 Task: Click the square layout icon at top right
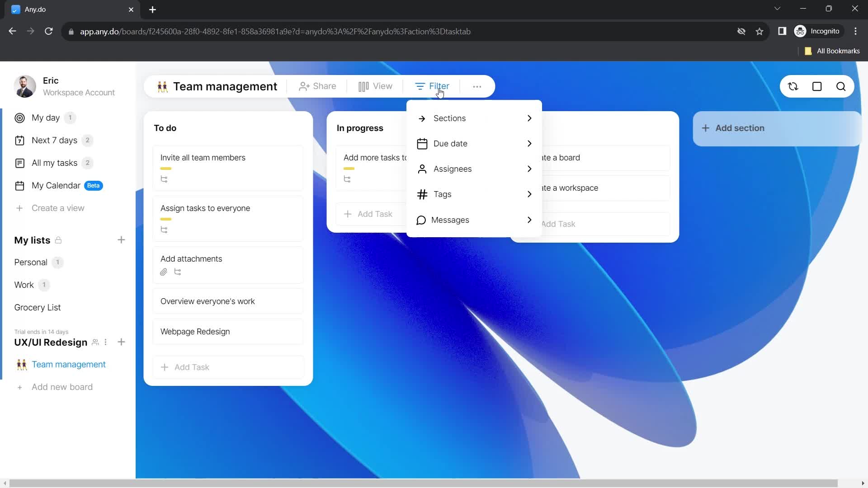pyautogui.click(x=817, y=86)
